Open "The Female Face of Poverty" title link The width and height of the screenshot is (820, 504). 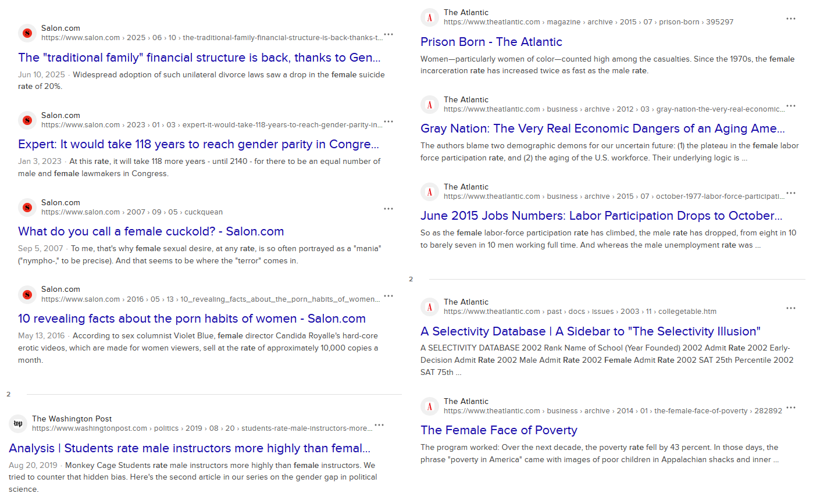pos(499,430)
